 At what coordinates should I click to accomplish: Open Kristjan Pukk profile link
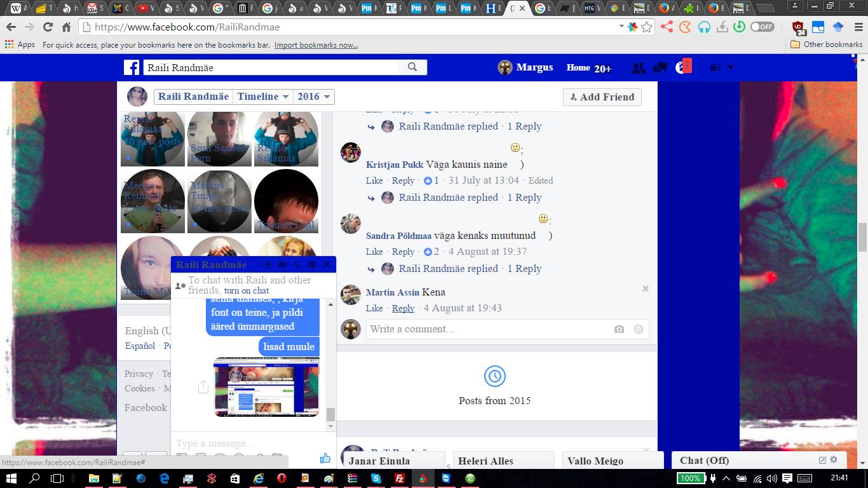pos(395,165)
